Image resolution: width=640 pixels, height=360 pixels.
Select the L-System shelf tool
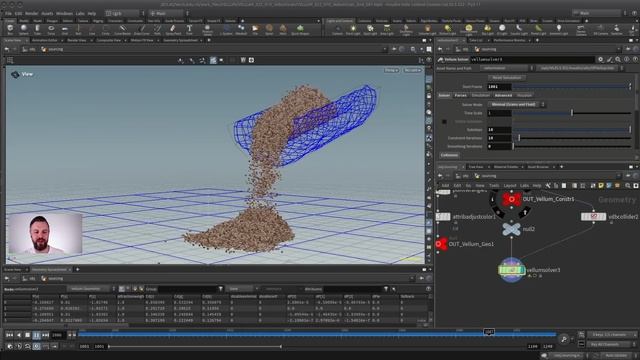pyautogui.click(x=227, y=29)
